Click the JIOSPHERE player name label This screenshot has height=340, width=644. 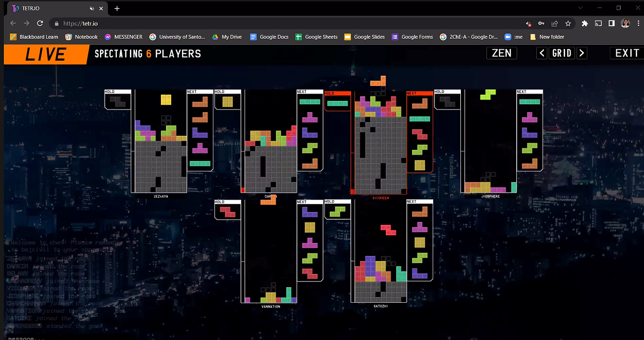point(491,196)
